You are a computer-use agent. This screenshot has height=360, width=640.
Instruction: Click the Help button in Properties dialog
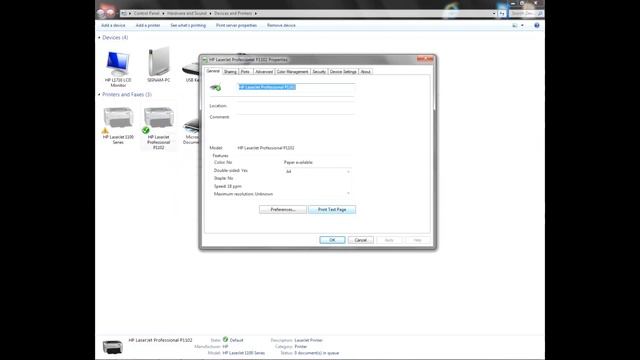[417, 240]
